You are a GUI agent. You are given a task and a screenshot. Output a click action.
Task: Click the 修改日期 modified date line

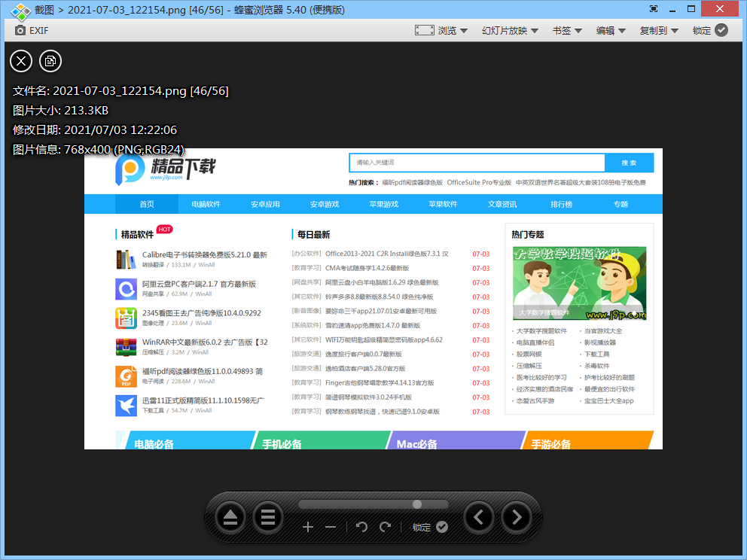pos(95,130)
